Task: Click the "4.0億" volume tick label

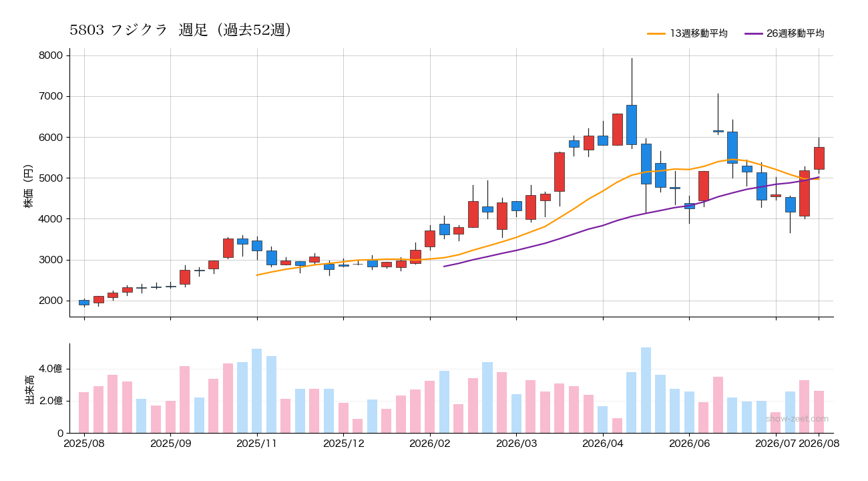Action: click(51, 369)
